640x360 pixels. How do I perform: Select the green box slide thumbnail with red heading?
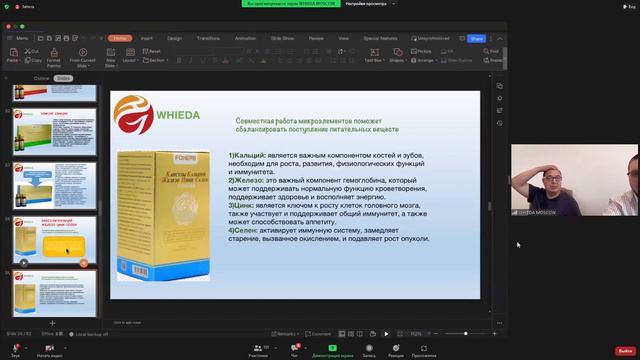coord(55,132)
